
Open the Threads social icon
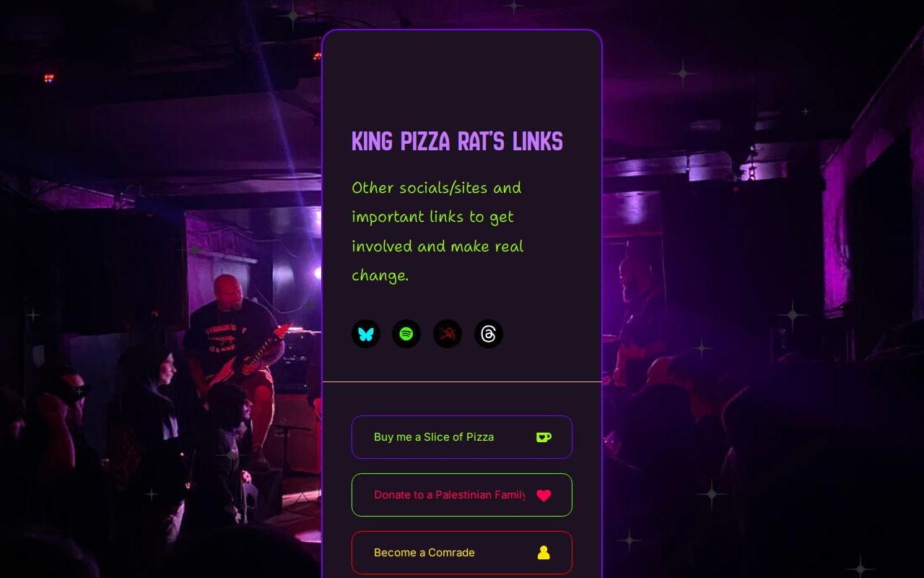point(489,334)
